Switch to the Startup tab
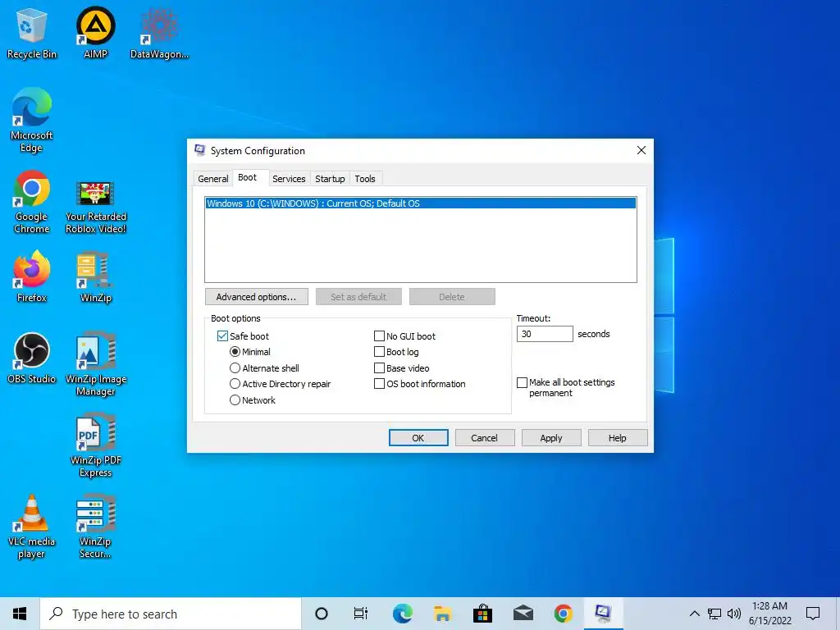 tap(330, 179)
